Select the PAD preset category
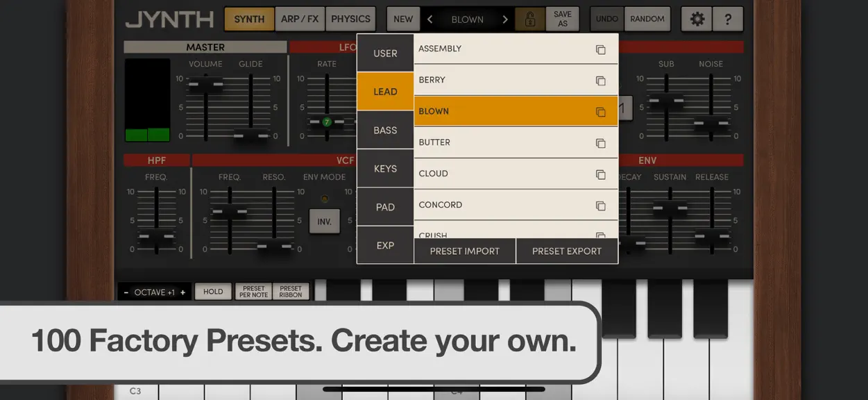 click(x=385, y=206)
